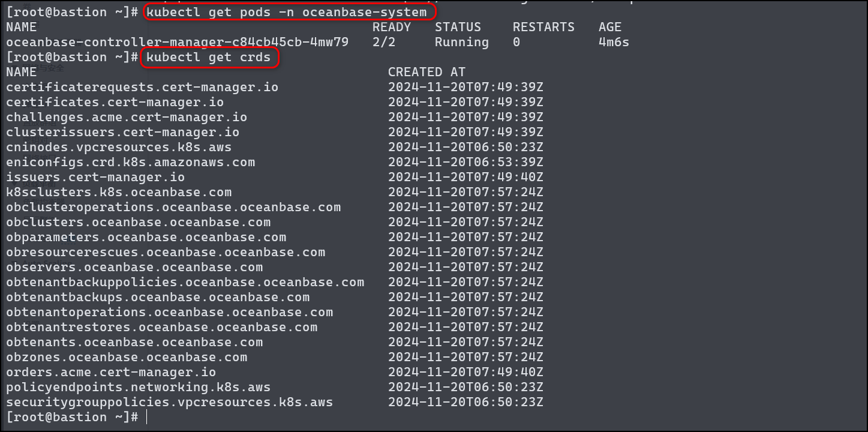This screenshot has height=432, width=868.
Task: Select clusterissuers.cert-manager.io row text
Action: point(123,132)
